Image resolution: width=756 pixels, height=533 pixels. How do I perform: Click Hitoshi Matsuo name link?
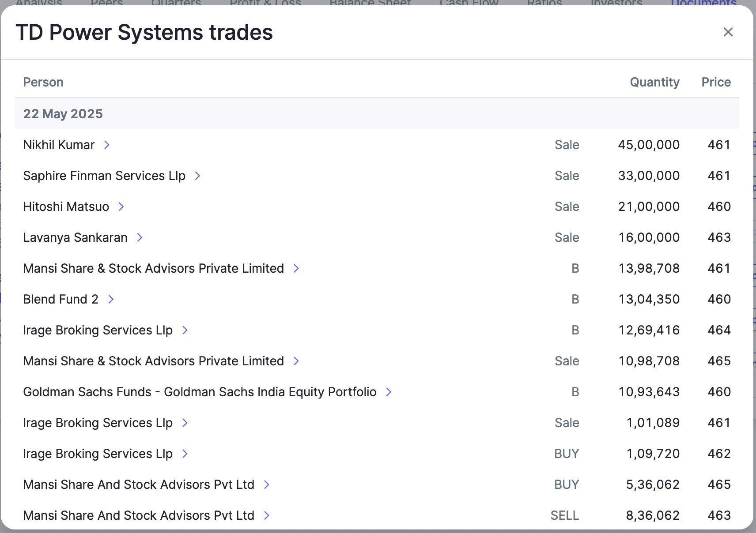click(66, 206)
